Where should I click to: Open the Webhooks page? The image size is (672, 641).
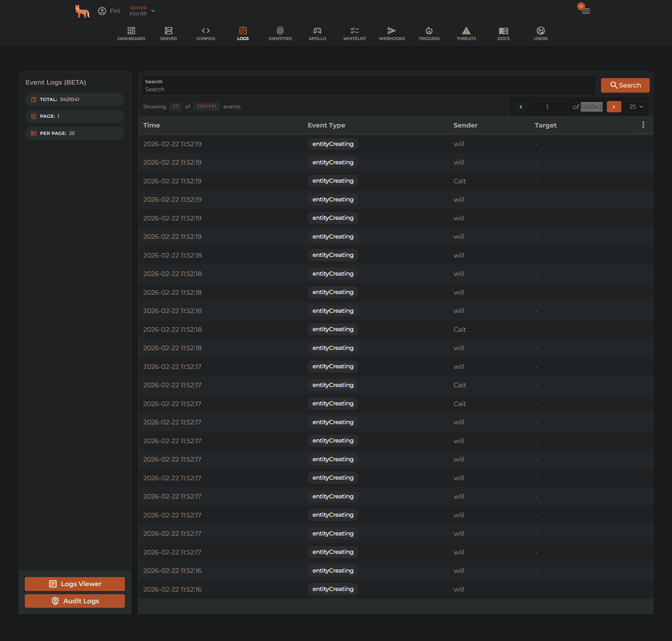point(392,34)
